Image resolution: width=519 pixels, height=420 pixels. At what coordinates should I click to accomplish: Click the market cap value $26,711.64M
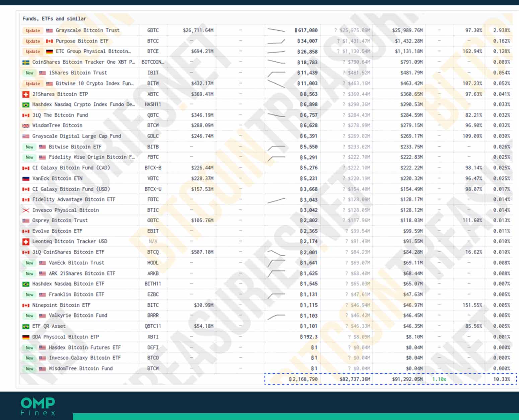[198, 30]
